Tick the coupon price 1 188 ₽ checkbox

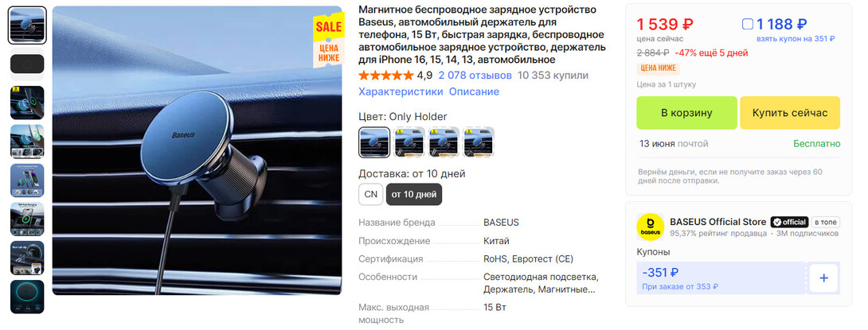point(747,25)
